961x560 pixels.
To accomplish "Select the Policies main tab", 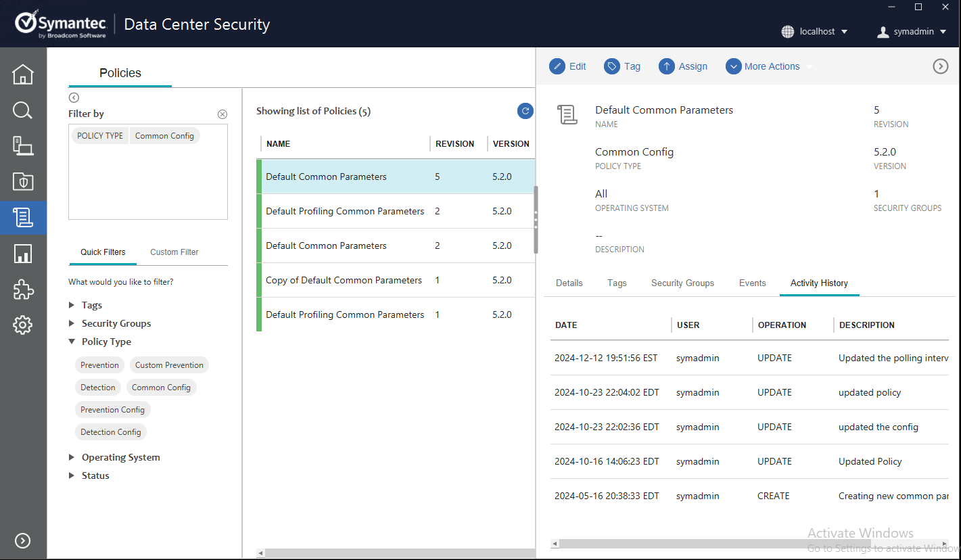I will [120, 73].
